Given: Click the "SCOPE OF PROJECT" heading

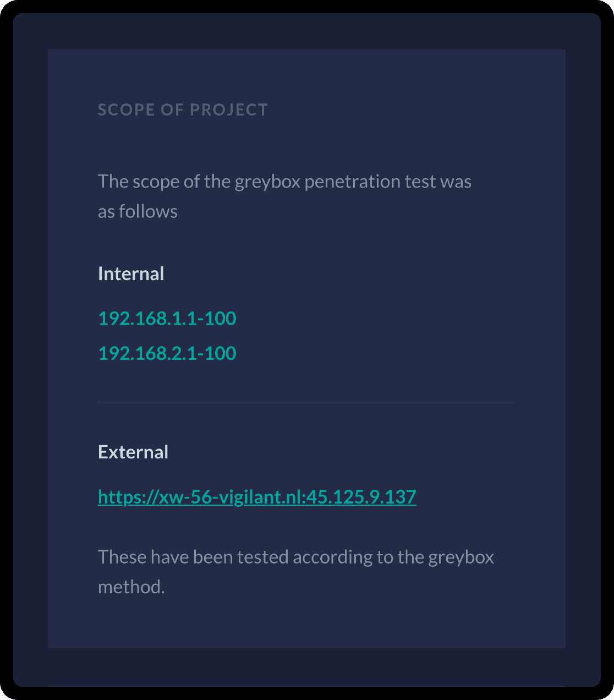Looking at the screenshot, I should click(183, 110).
